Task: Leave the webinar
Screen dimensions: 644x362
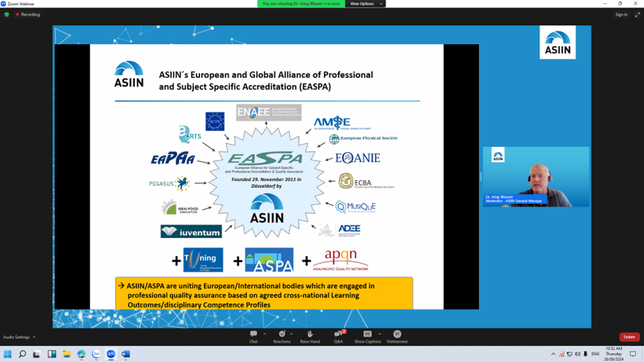Action: click(629, 337)
